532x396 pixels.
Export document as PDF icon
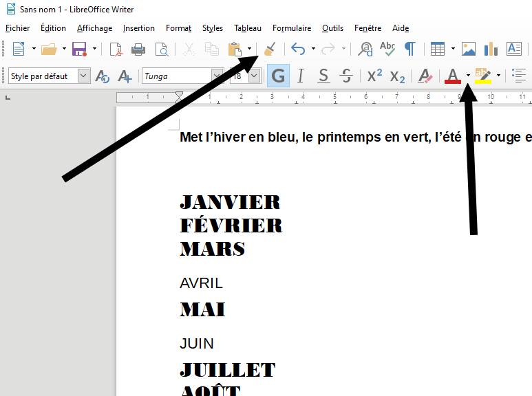click(116, 49)
